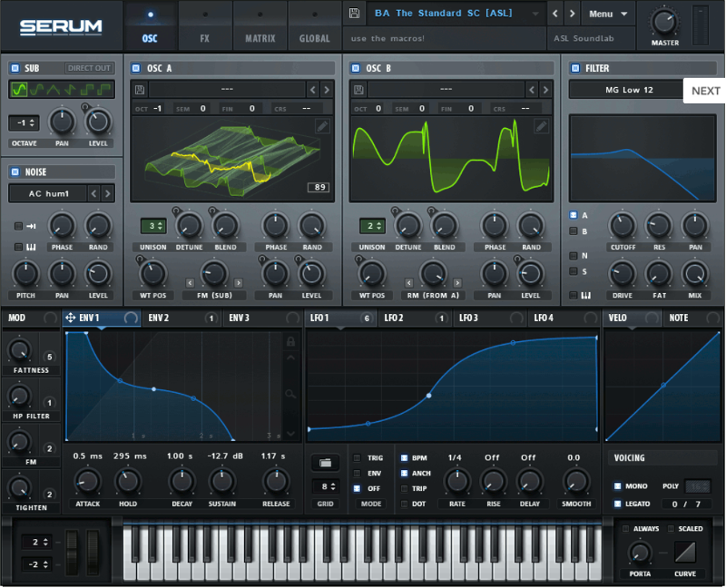Select the LFO 2 tab
Viewport: 726px width, 588px height.
[x=416, y=318]
